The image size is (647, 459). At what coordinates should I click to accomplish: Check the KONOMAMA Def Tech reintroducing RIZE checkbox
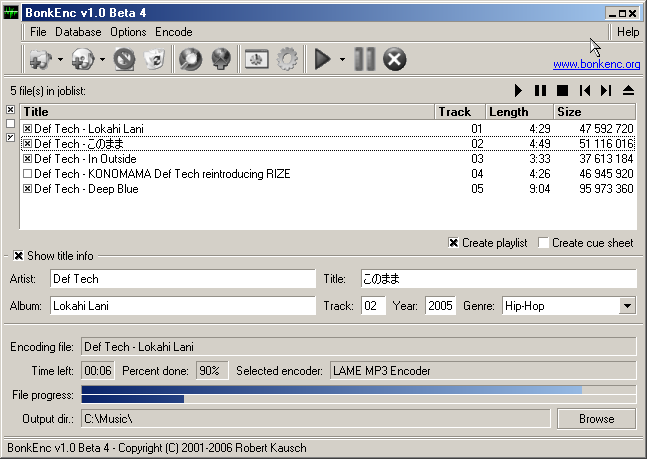pyautogui.click(x=27, y=174)
